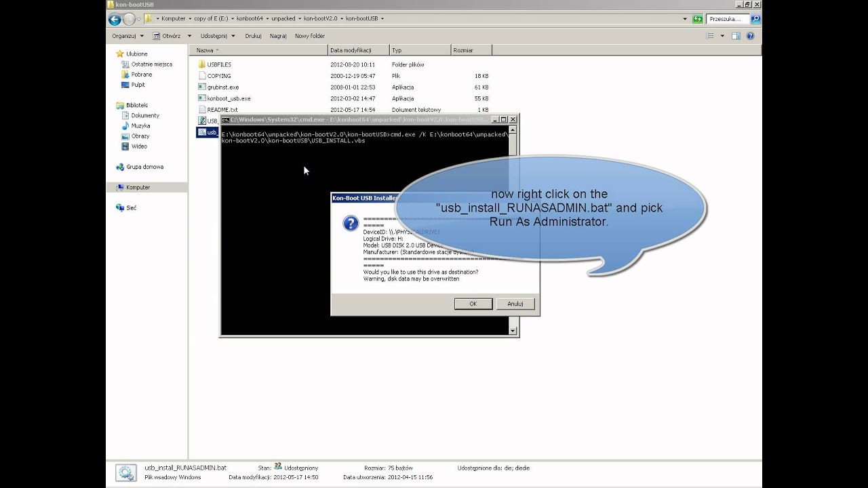The width and height of the screenshot is (868, 488).
Task: Click type cell 'Dokument tekstowy'
Action: click(416, 109)
